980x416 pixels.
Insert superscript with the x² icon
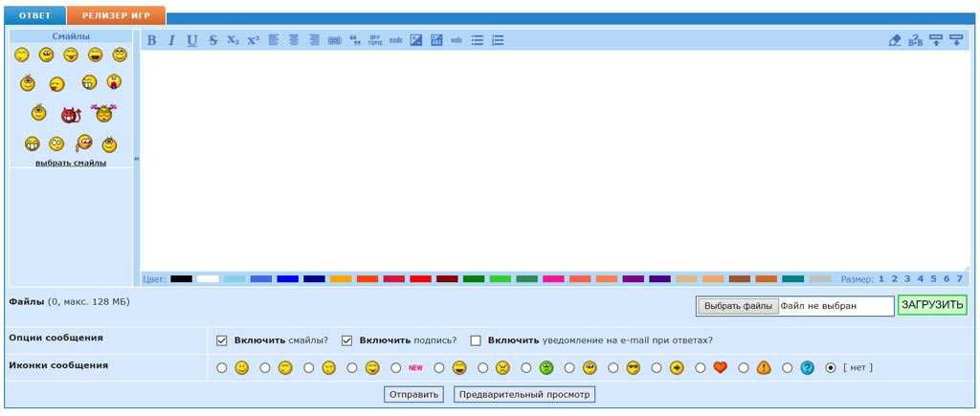coord(253,40)
